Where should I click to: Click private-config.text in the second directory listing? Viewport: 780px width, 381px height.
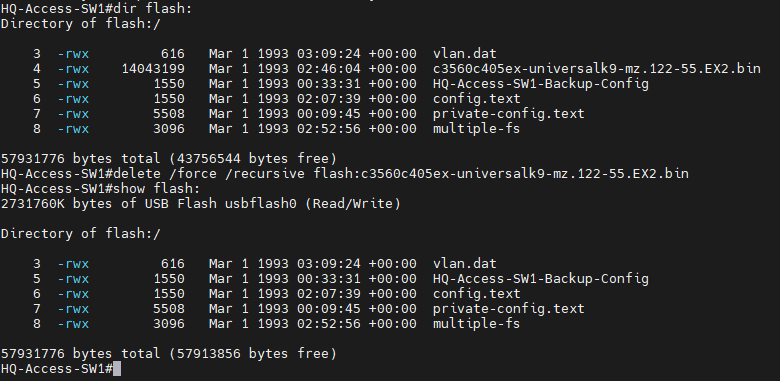click(508, 308)
